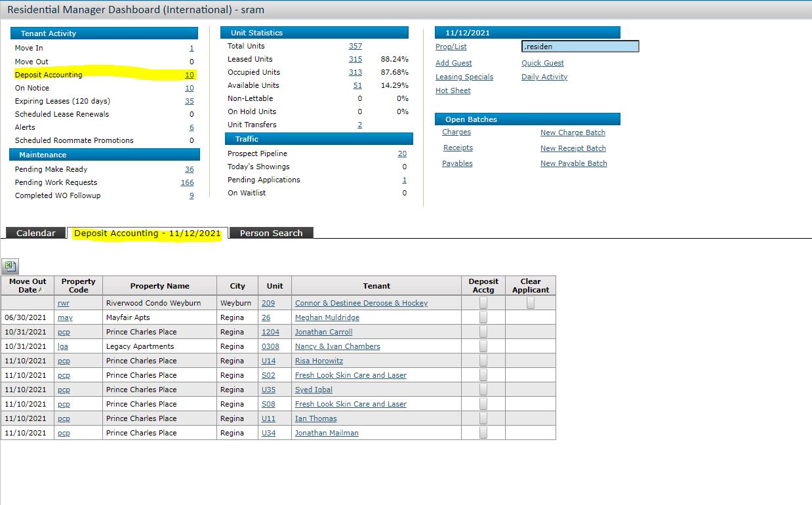
Task: Open the New Charge Batch link
Action: (573, 132)
